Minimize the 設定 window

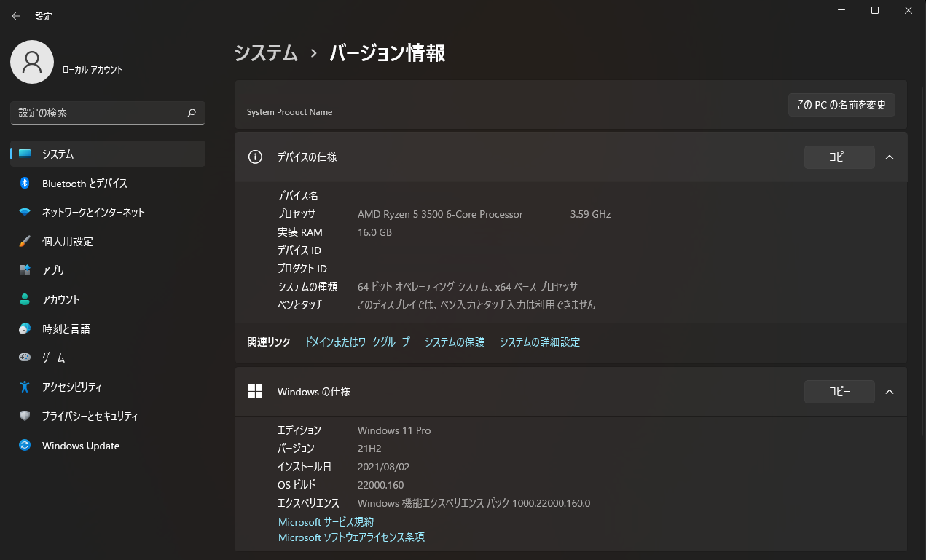pyautogui.click(x=841, y=10)
